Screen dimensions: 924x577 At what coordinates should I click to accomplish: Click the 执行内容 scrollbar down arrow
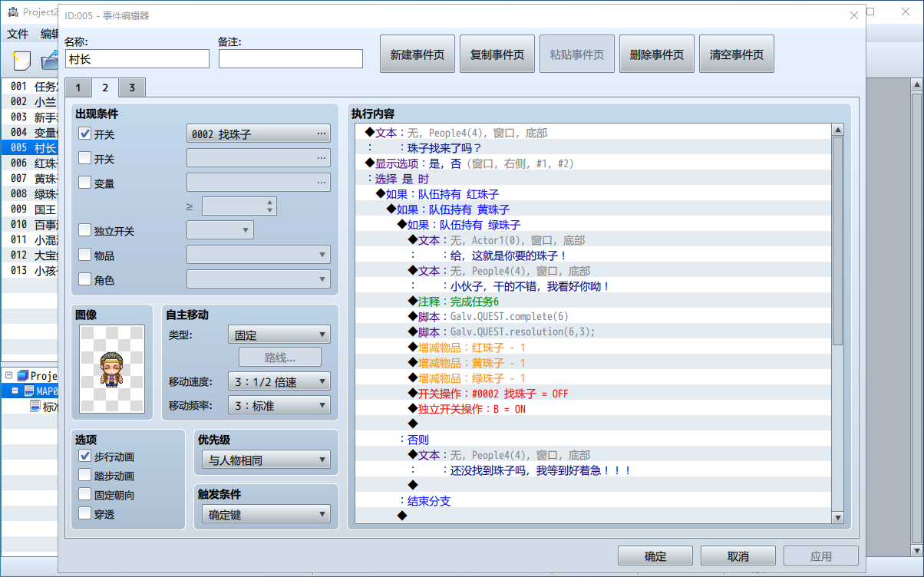click(x=837, y=518)
